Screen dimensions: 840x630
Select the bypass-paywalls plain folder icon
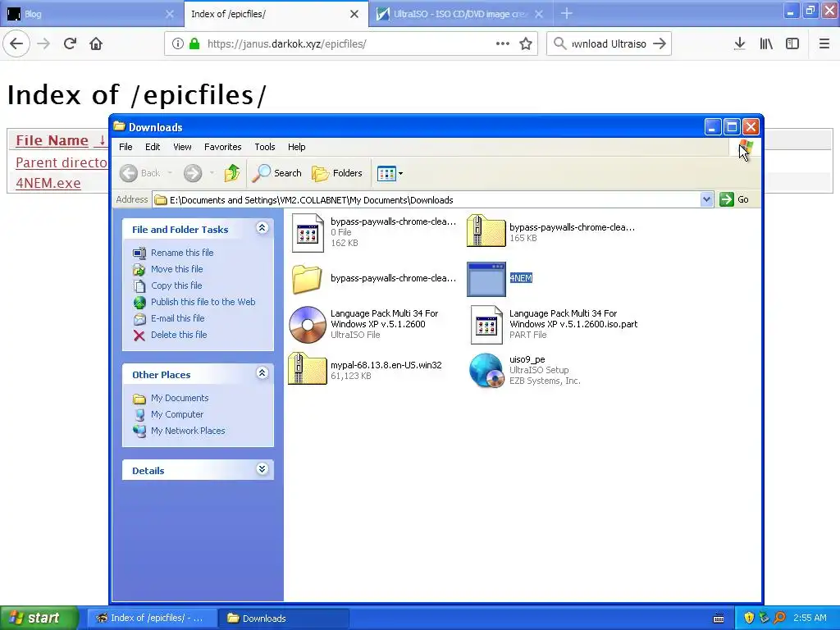tap(307, 279)
